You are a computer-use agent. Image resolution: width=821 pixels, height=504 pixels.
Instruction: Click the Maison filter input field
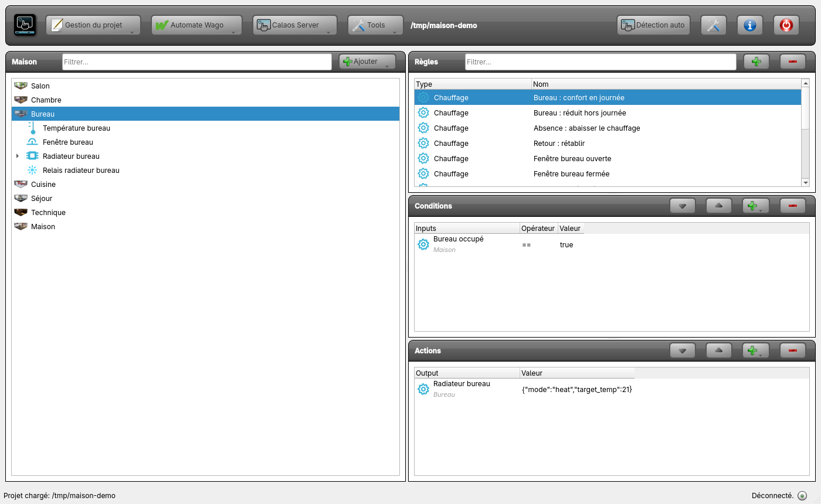[197, 62]
